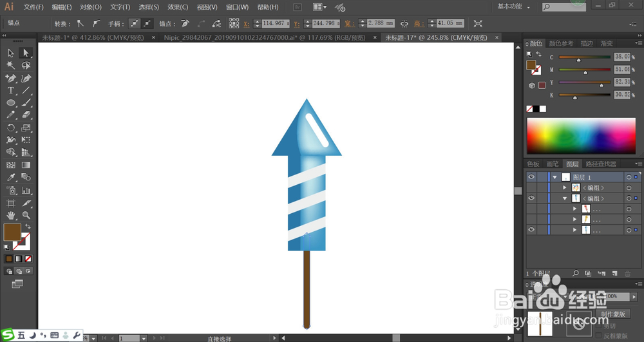Open the artboard number dropdown in status bar

(144, 338)
